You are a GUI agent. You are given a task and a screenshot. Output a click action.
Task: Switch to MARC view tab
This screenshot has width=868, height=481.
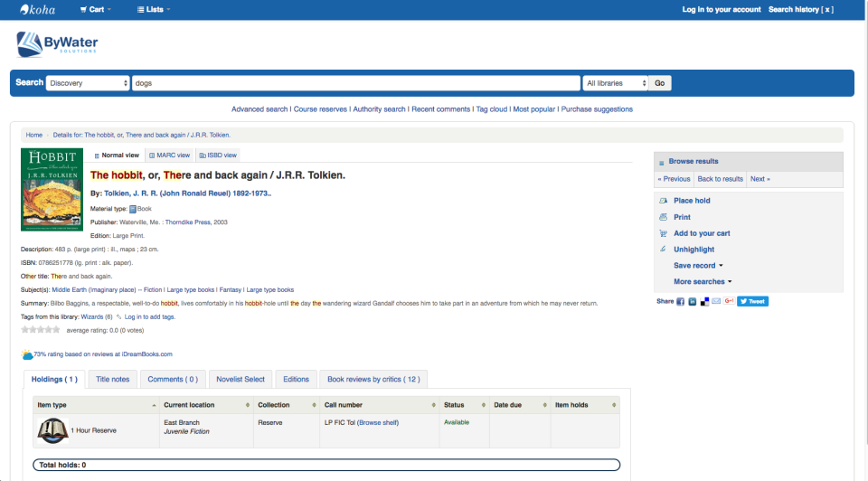[x=169, y=156]
